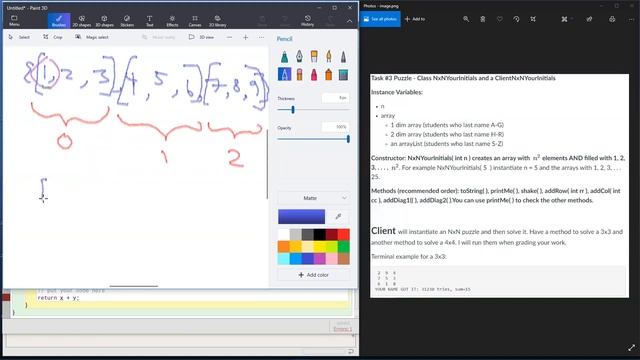The width and height of the screenshot is (640, 360).
Task: Choose the Select tool
Action: (x=19, y=37)
